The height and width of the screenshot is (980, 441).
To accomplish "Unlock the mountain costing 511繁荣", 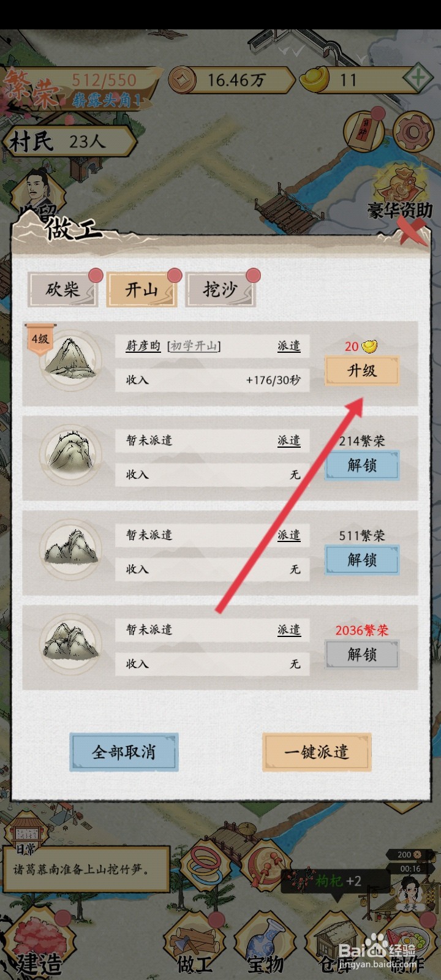I will pos(361,559).
